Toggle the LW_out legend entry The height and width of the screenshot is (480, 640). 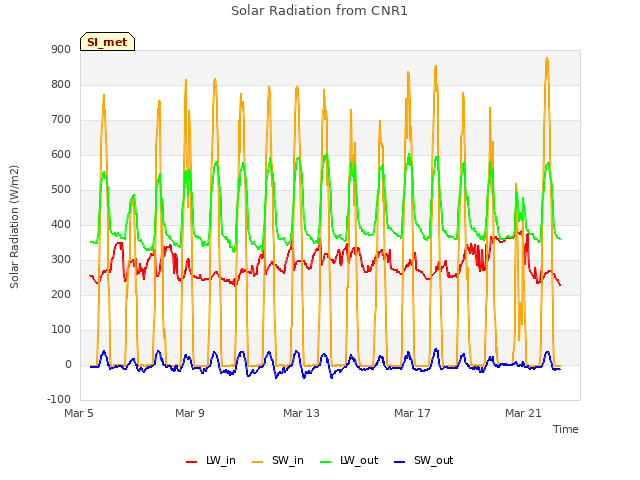coord(349,460)
